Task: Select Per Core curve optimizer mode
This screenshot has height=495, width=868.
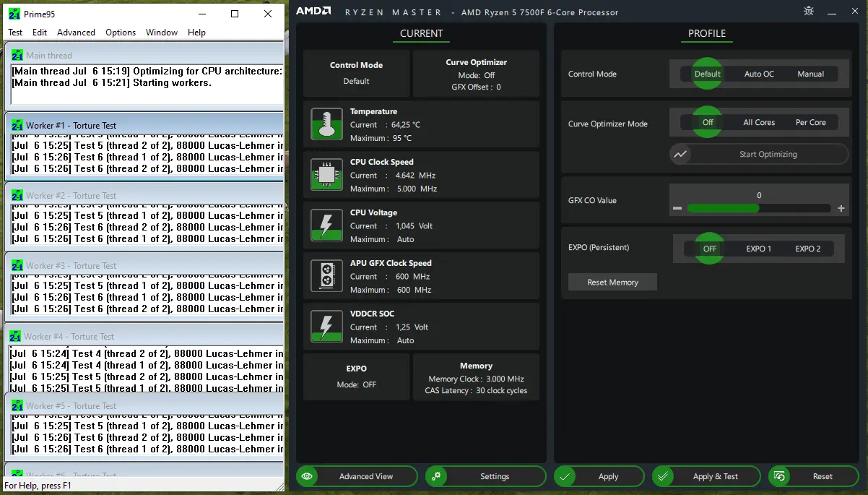Action: tap(810, 122)
